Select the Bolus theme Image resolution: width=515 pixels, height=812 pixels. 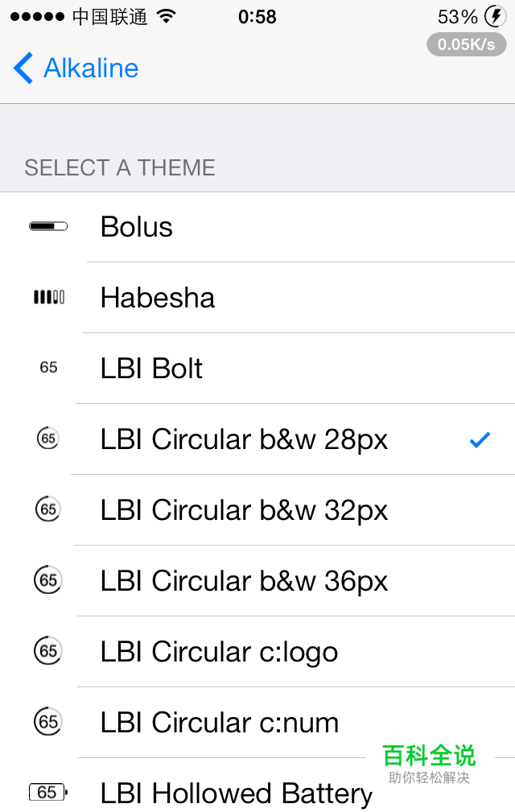(x=137, y=228)
